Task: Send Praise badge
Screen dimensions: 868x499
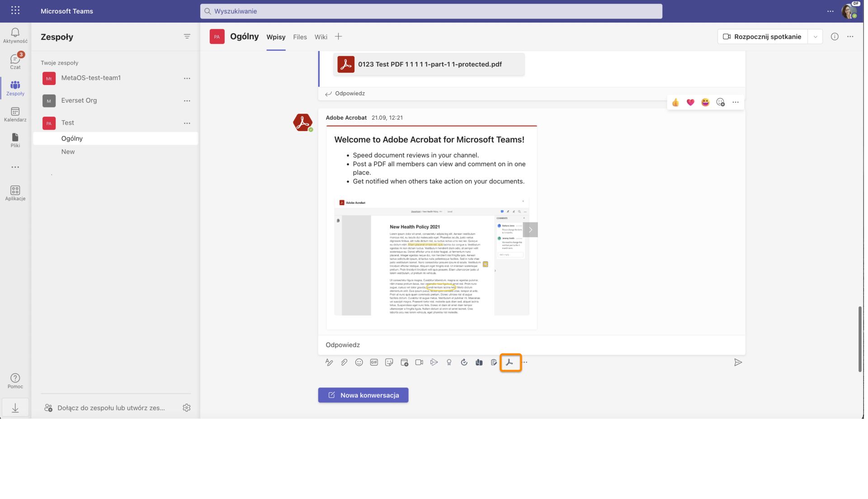Action: click(449, 362)
